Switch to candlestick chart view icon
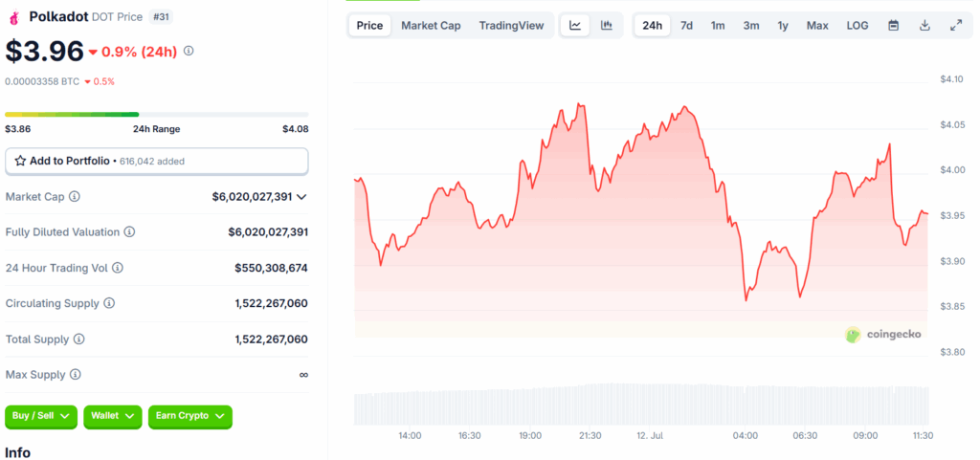 tap(606, 26)
